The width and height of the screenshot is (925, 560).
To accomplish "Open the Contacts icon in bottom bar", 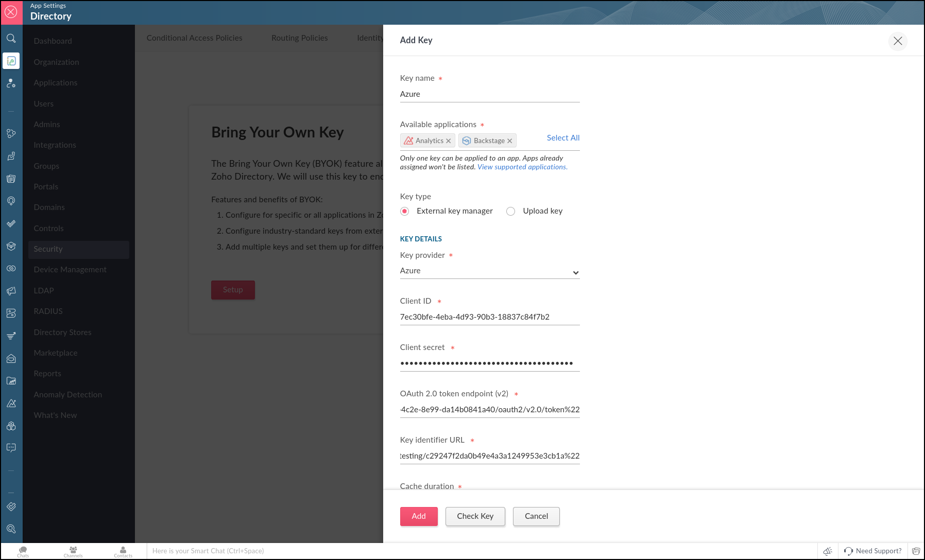I will point(123,552).
